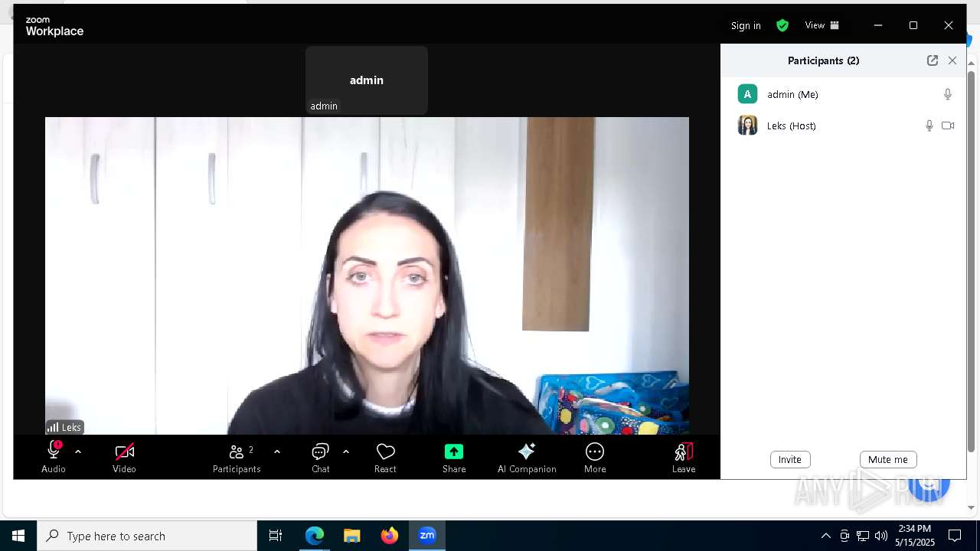Open Task View on the taskbar
Image resolution: width=980 pixels, height=551 pixels.
[276, 536]
